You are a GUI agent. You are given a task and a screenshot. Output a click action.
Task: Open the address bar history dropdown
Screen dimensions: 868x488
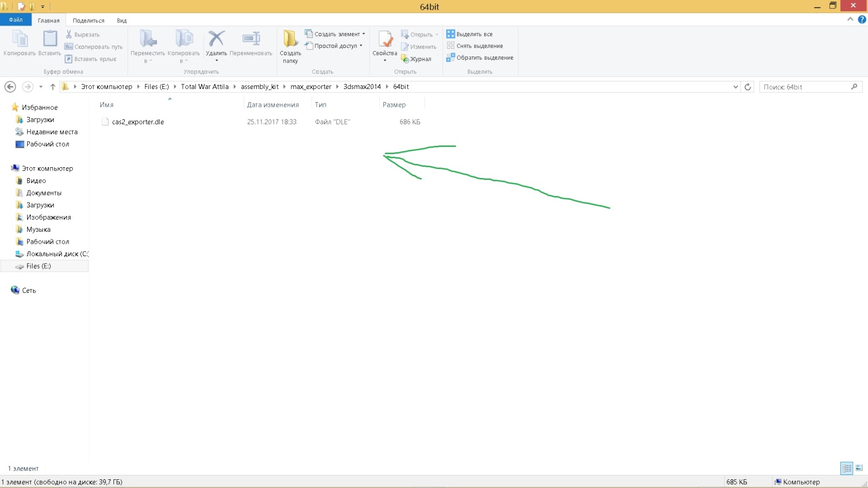click(736, 87)
